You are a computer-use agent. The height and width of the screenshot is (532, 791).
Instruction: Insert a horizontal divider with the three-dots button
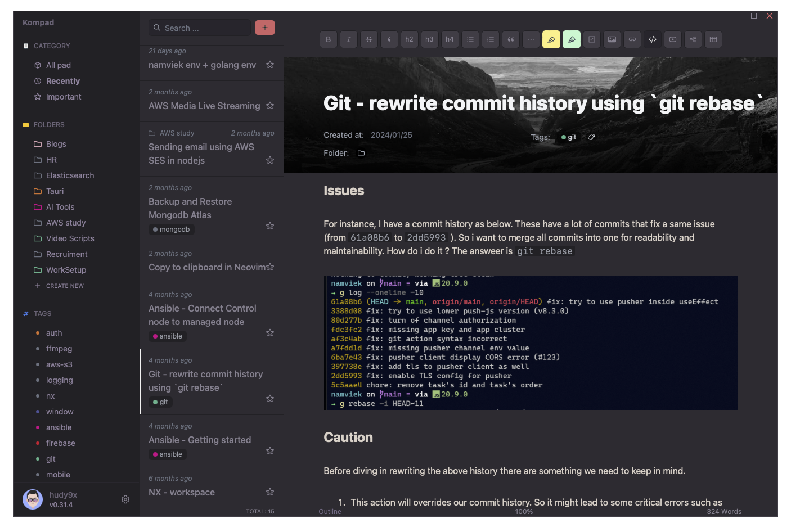pyautogui.click(x=531, y=39)
